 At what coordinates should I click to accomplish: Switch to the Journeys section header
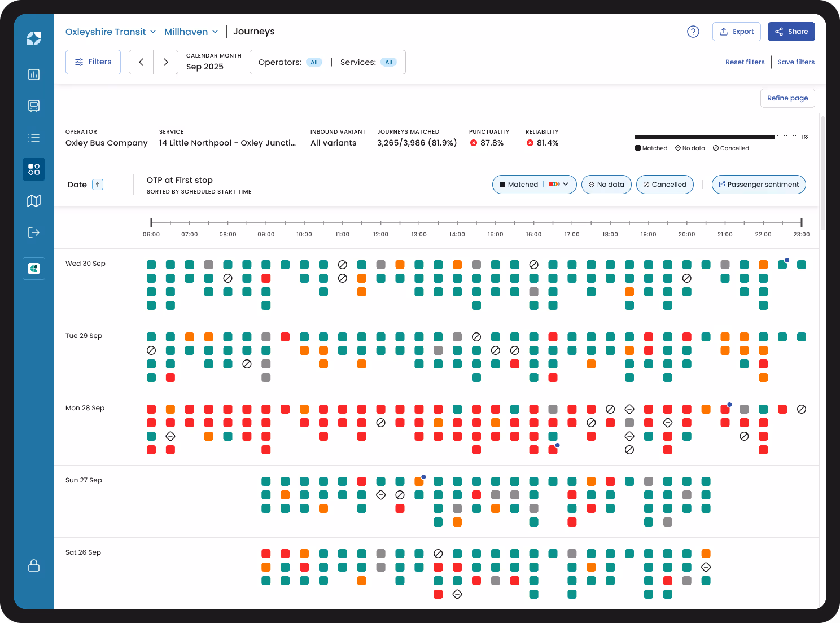253,32
